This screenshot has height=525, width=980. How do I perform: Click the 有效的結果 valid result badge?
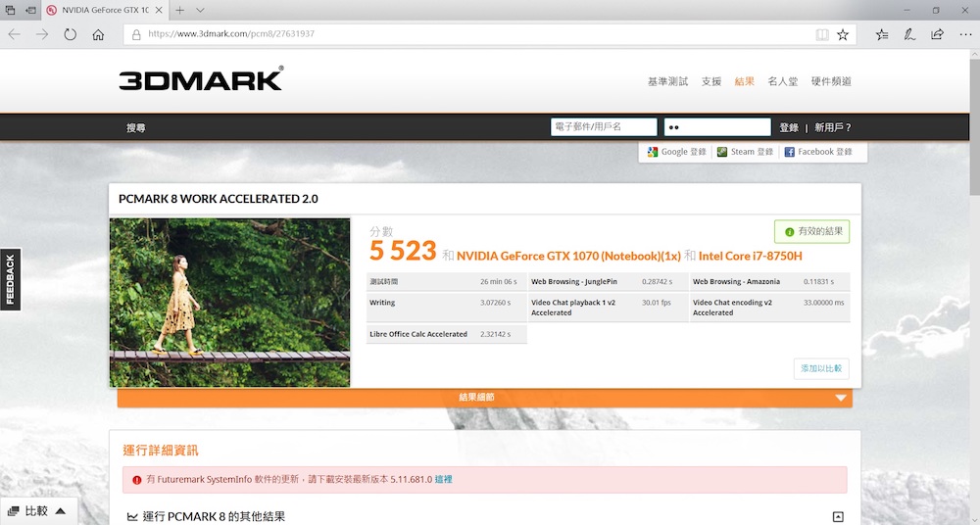point(811,232)
